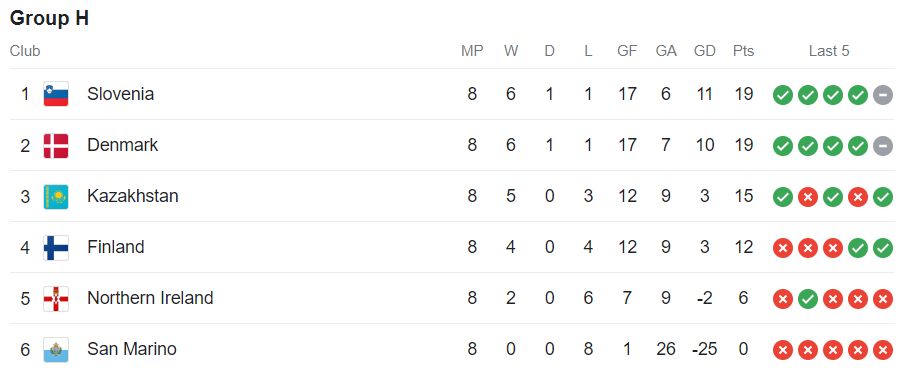Click the Slovenia flag icon
Image resolution: width=906 pixels, height=375 pixels.
pyautogui.click(x=56, y=94)
